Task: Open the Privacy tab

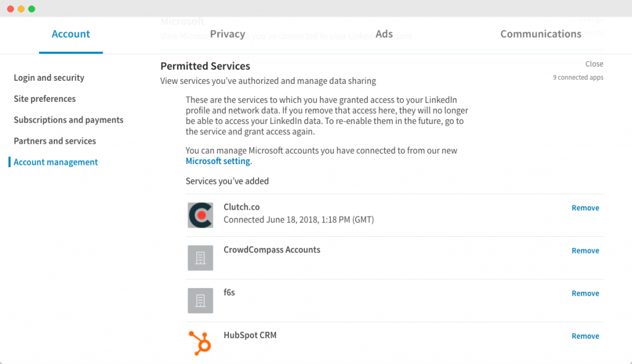Action: [x=227, y=34]
